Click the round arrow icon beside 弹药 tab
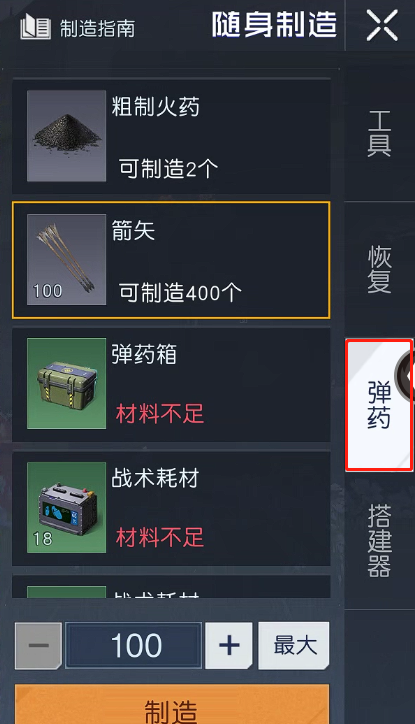 tap(407, 376)
